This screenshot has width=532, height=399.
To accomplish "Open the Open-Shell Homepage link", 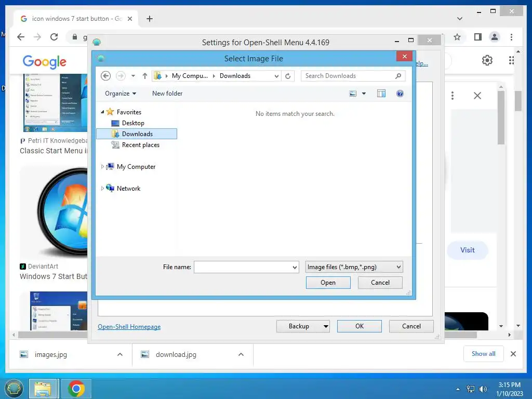I will point(129,326).
